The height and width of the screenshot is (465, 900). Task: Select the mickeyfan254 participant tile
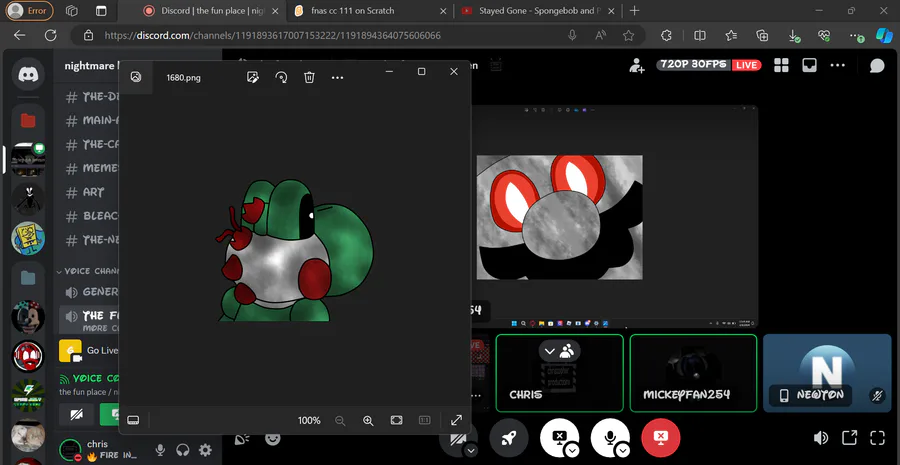(x=693, y=373)
